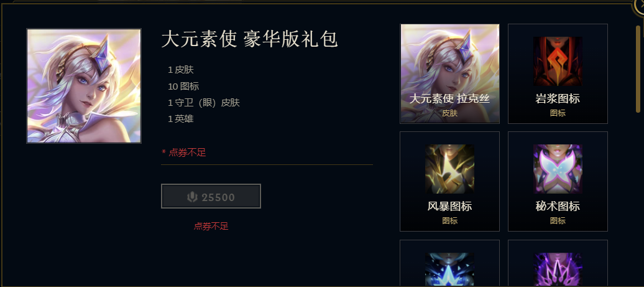Click the 岩浆图标 label
The image size is (644, 287).
coord(558,99)
